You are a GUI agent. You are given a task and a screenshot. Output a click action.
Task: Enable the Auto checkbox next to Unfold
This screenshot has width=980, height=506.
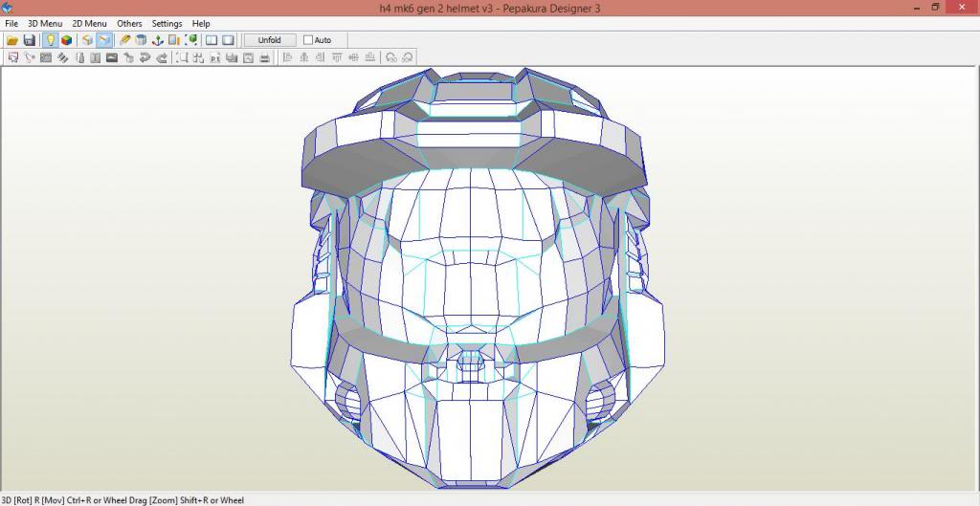[x=308, y=40]
